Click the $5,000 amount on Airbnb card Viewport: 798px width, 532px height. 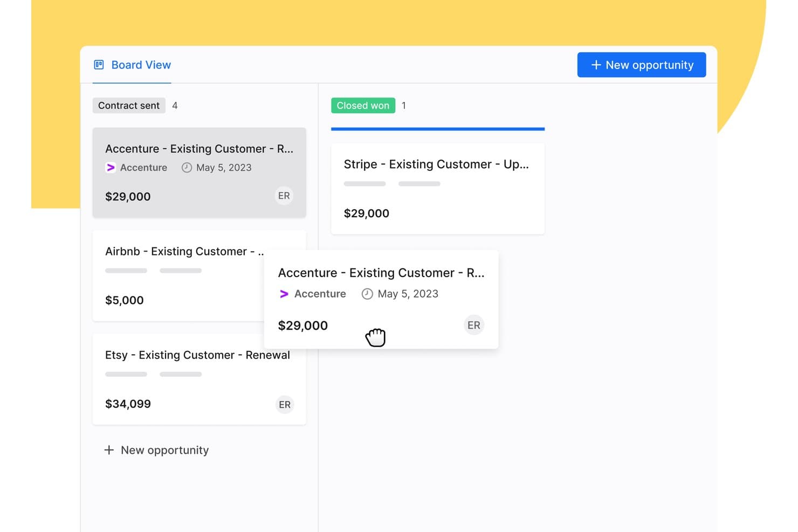[124, 300]
